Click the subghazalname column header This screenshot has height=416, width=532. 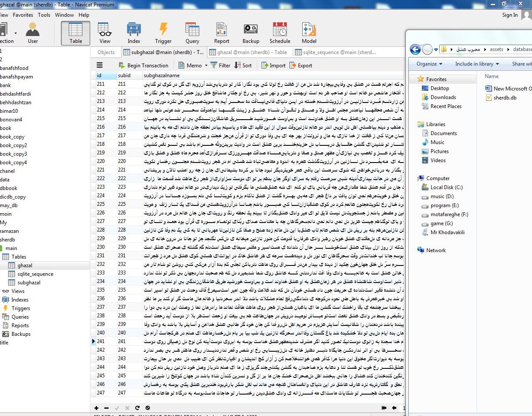pos(161,75)
